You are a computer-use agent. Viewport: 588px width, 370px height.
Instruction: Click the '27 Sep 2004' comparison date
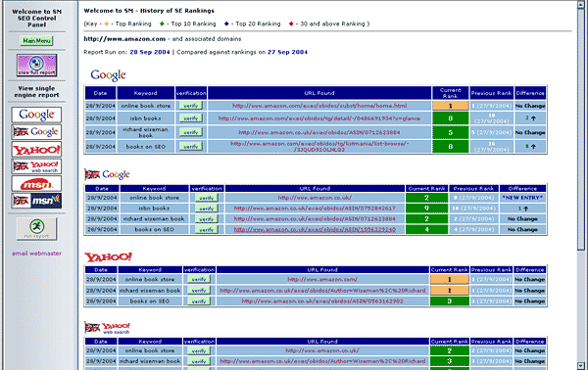[x=287, y=52]
